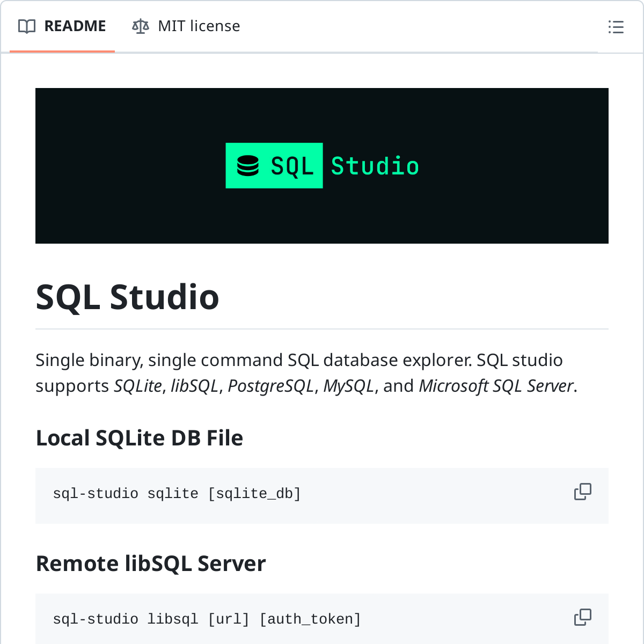Click the libsql command code text
The height and width of the screenshot is (644, 644).
[207, 619]
